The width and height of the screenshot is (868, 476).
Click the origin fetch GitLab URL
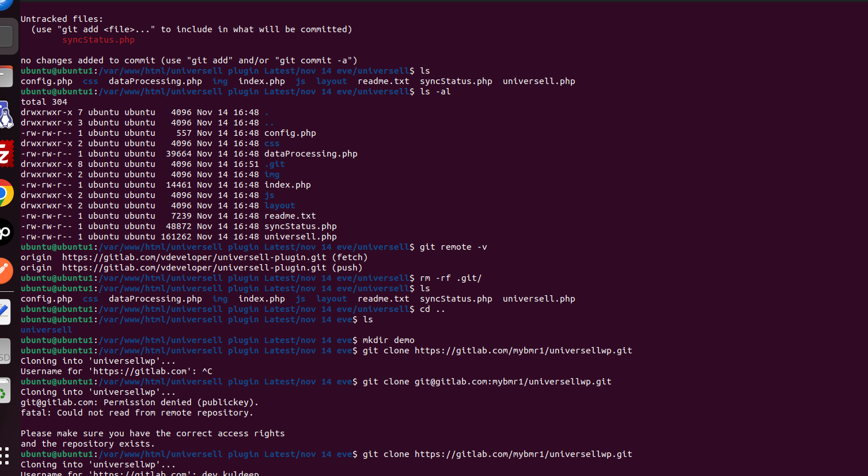pyautogui.click(x=194, y=257)
